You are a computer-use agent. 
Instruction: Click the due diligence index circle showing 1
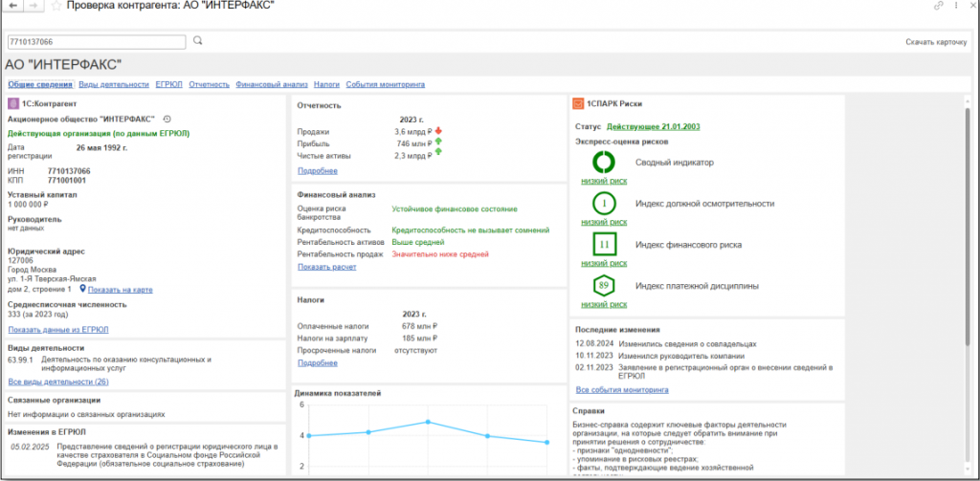[x=604, y=204]
